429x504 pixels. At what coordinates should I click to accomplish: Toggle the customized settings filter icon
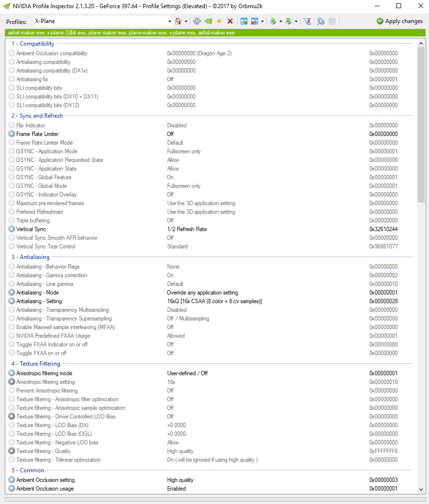307,21
